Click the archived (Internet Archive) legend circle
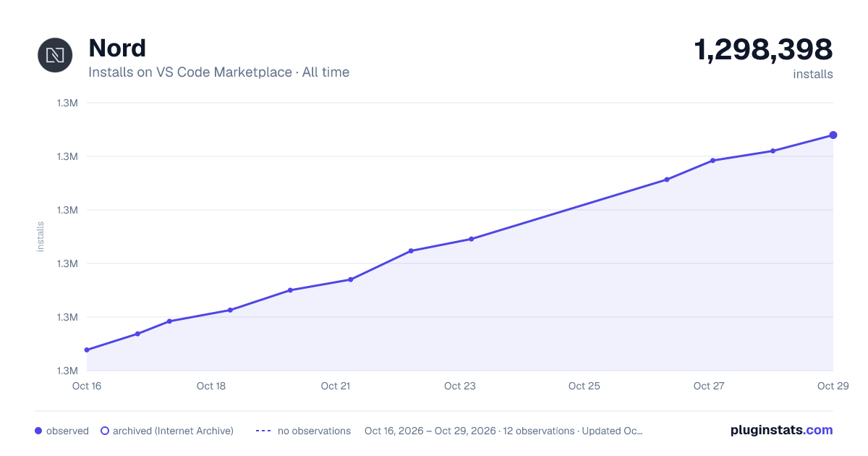 (x=105, y=431)
